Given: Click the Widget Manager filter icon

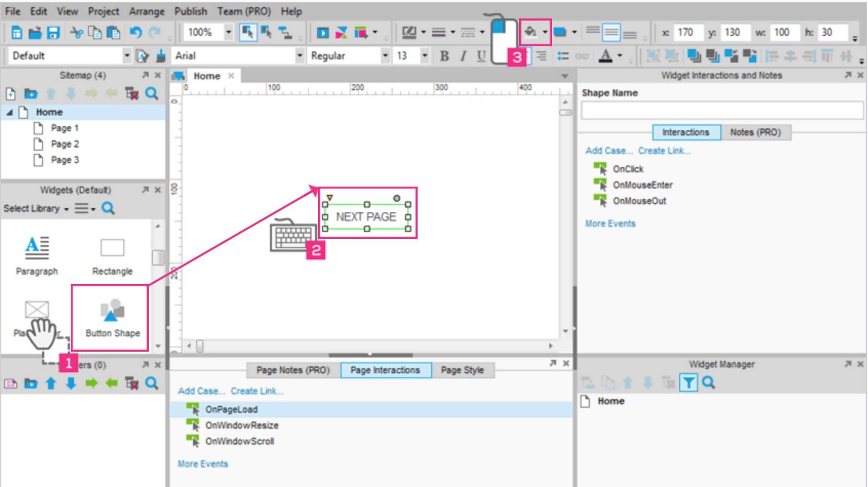Looking at the screenshot, I should point(688,382).
